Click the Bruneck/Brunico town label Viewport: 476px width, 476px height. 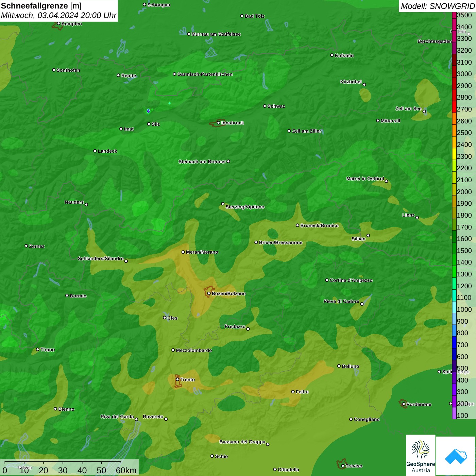pos(319,225)
